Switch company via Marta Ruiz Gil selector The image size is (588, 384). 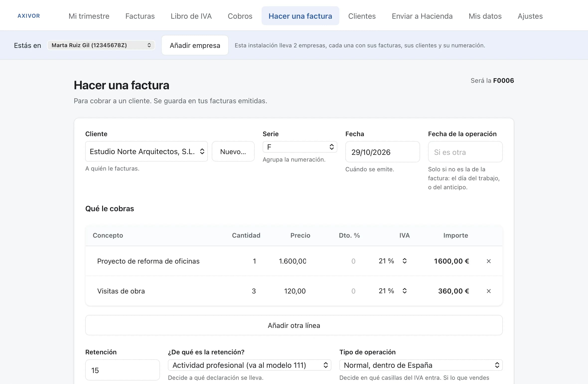coord(101,45)
